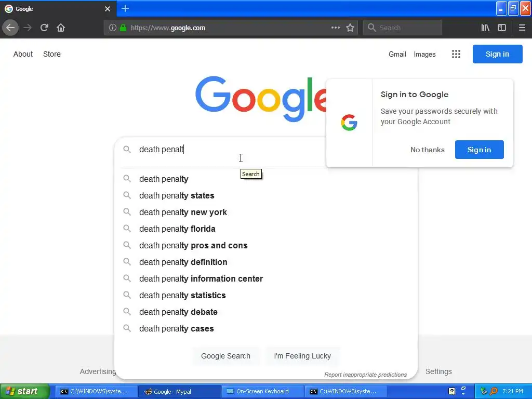Image resolution: width=532 pixels, height=399 pixels.
Task: Go to the browser Home page
Action: (61, 28)
